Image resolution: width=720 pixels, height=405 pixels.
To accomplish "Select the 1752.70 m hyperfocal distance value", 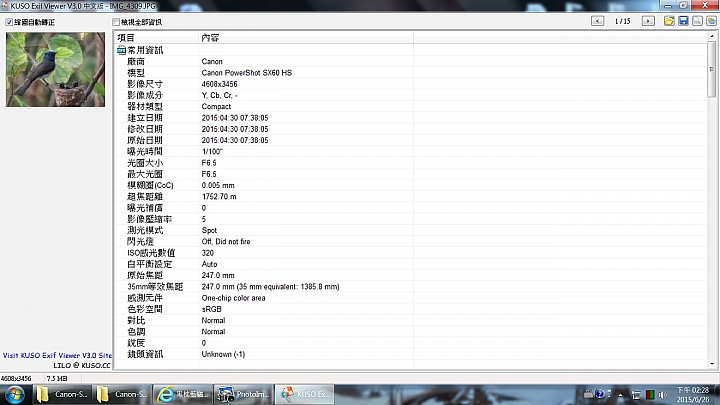I will pos(219,197).
